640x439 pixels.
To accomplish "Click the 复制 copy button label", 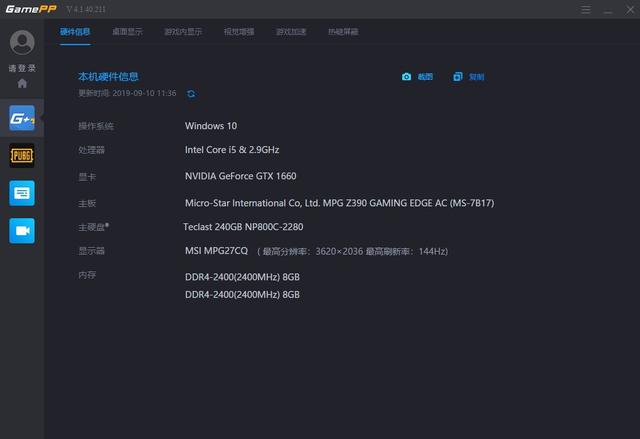I will click(x=476, y=77).
